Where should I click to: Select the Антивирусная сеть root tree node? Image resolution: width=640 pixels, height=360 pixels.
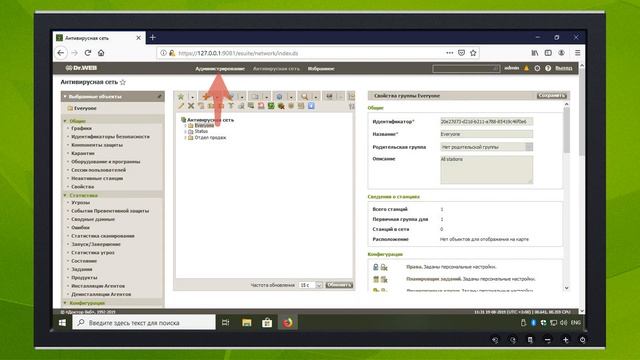[x=210, y=120]
